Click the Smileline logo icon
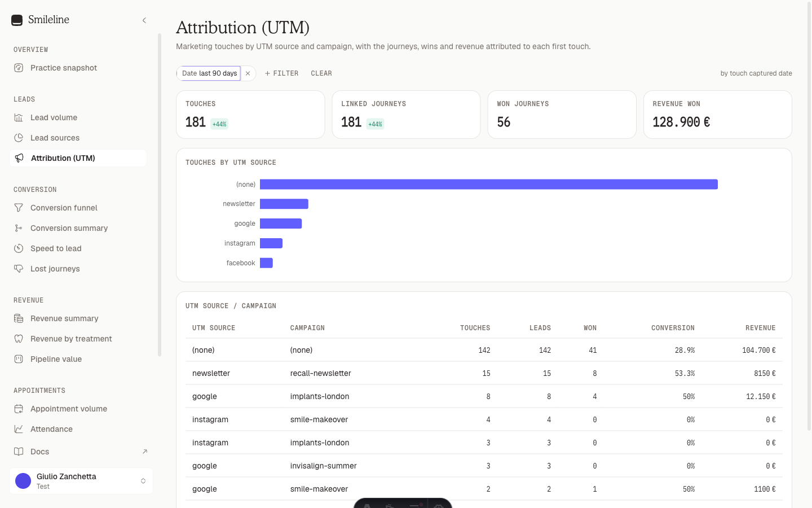 pyautogui.click(x=17, y=20)
